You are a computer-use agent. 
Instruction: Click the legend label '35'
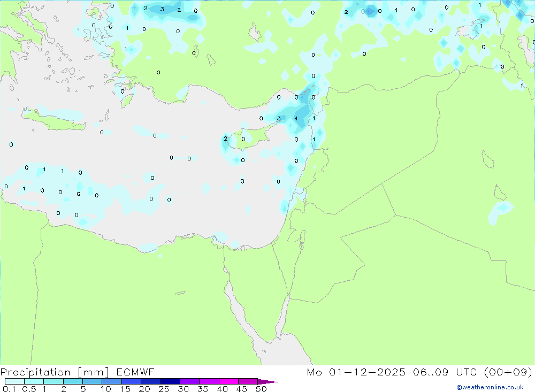coord(203,389)
